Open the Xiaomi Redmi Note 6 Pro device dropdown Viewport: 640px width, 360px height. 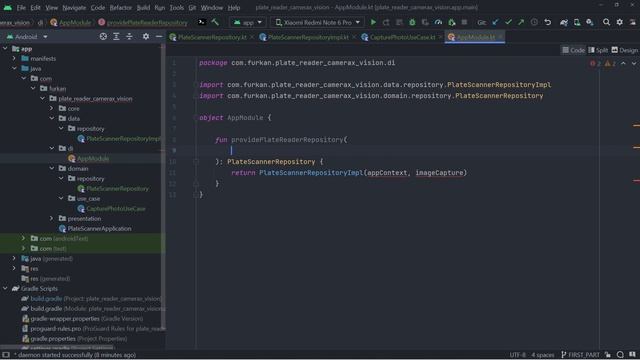(318, 22)
